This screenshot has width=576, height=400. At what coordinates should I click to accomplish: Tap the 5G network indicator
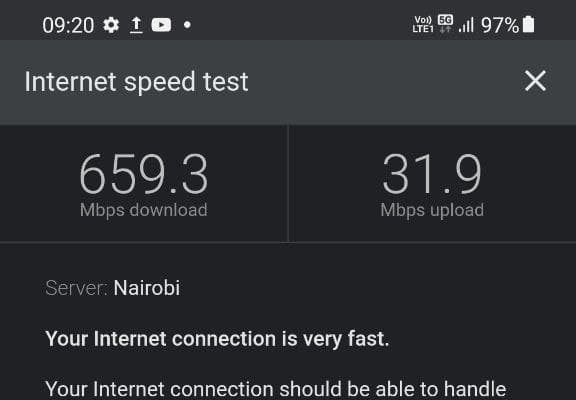[x=445, y=24]
